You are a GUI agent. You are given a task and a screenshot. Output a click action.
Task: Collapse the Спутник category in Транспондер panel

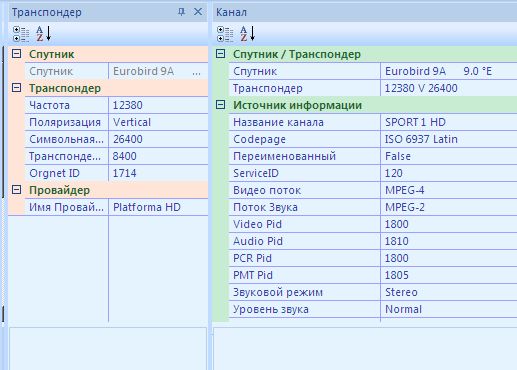16,54
